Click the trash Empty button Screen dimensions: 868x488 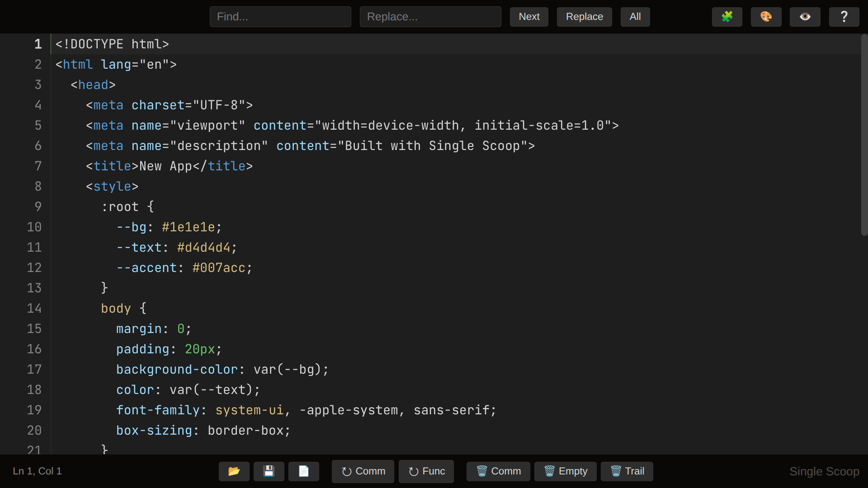pos(565,471)
